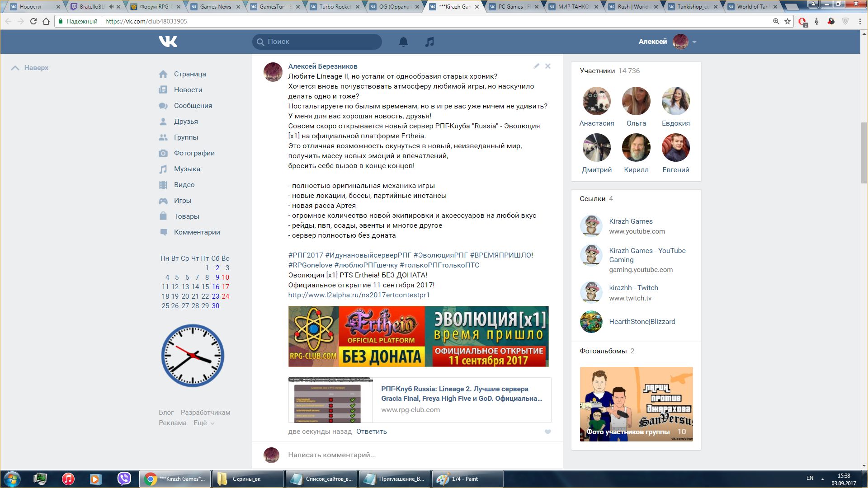
Task: Click Наверх to go to top
Action: (30, 68)
